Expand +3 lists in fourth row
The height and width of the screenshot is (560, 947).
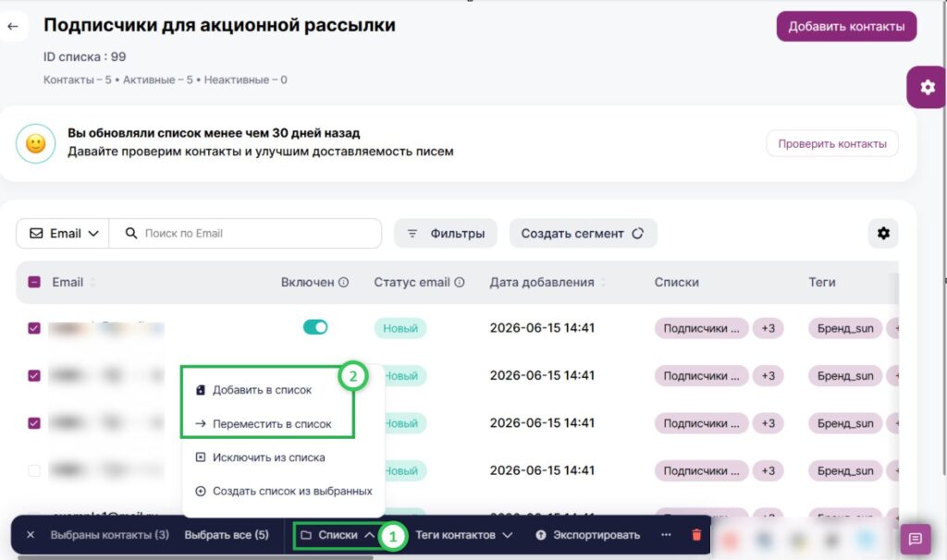pyautogui.click(x=768, y=470)
